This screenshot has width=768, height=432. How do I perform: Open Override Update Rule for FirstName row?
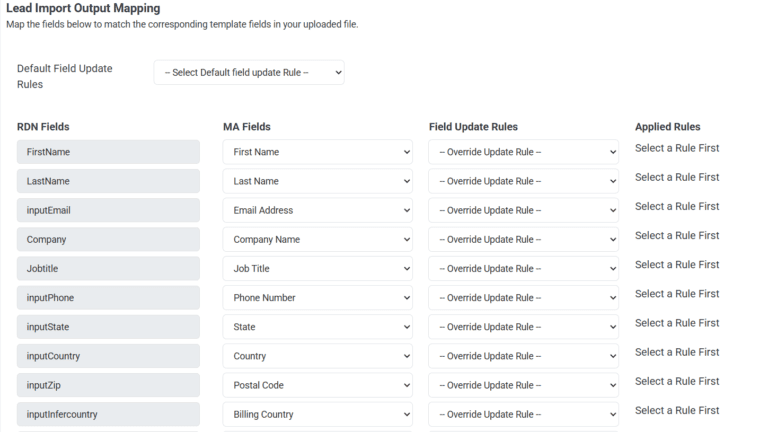[x=523, y=152]
